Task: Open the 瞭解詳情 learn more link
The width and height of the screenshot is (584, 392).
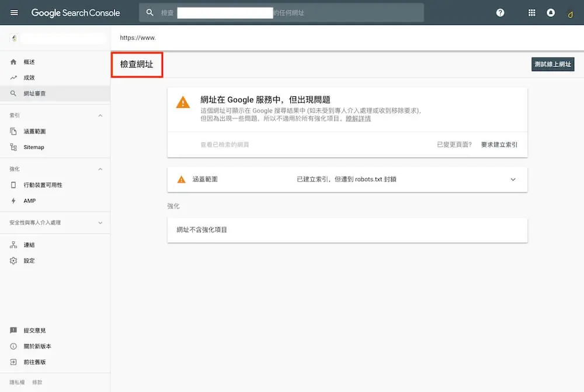Action: pyautogui.click(x=359, y=118)
